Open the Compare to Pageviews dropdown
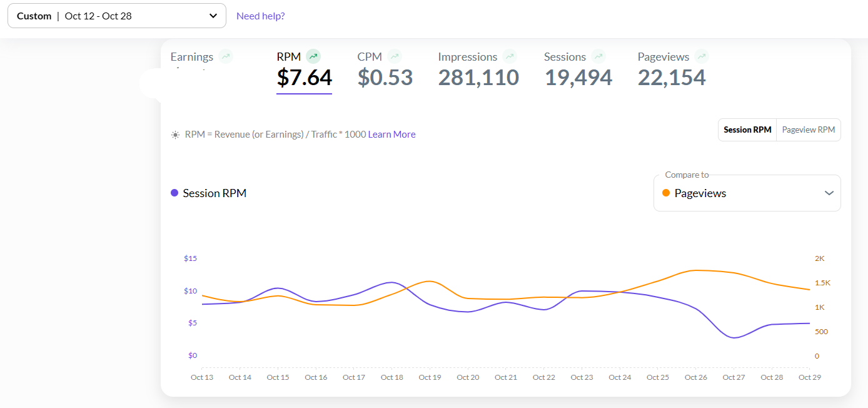The image size is (868, 408). tap(747, 193)
